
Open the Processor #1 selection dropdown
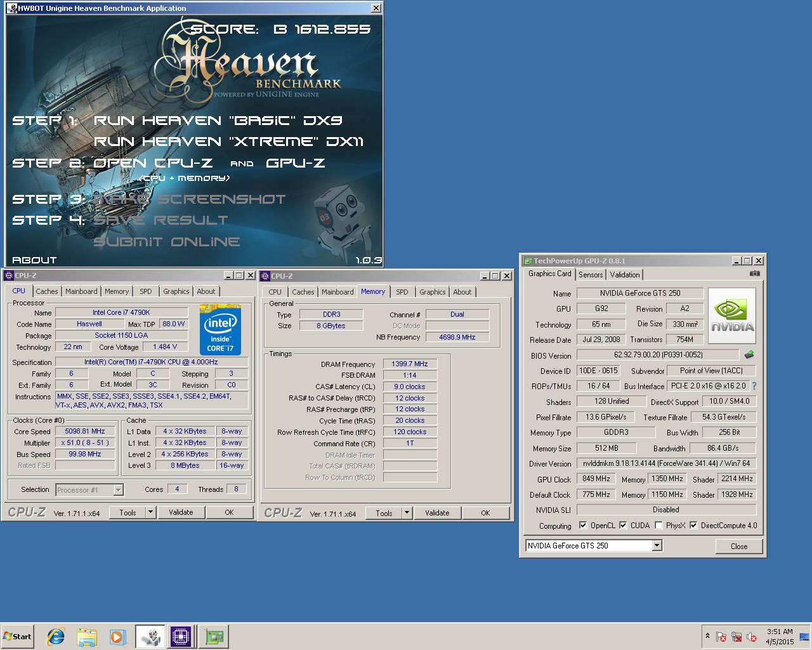(118, 490)
